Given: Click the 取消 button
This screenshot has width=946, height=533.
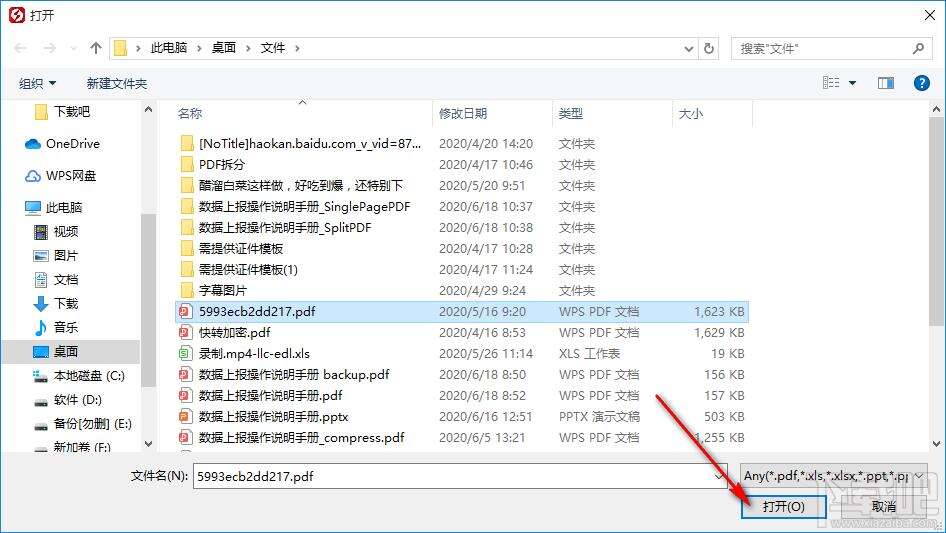Looking at the screenshot, I should (x=883, y=506).
